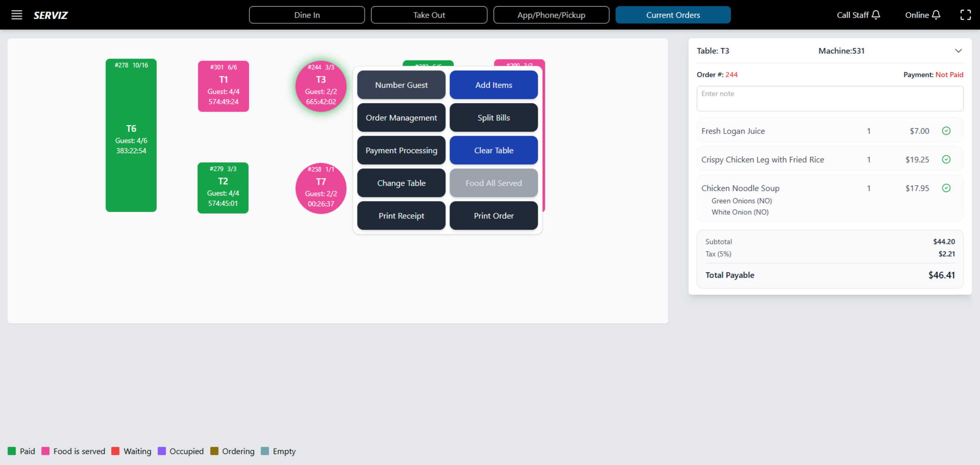Switch to the Take Out tab
The image size is (980, 465).
[429, 15]
